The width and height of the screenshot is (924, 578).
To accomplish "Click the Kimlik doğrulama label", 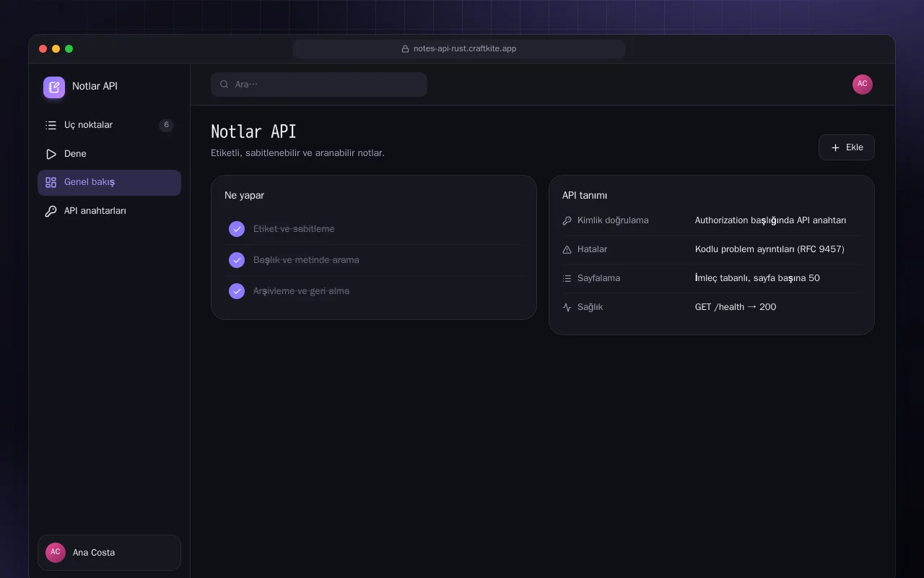I will [x=613, y=220].
